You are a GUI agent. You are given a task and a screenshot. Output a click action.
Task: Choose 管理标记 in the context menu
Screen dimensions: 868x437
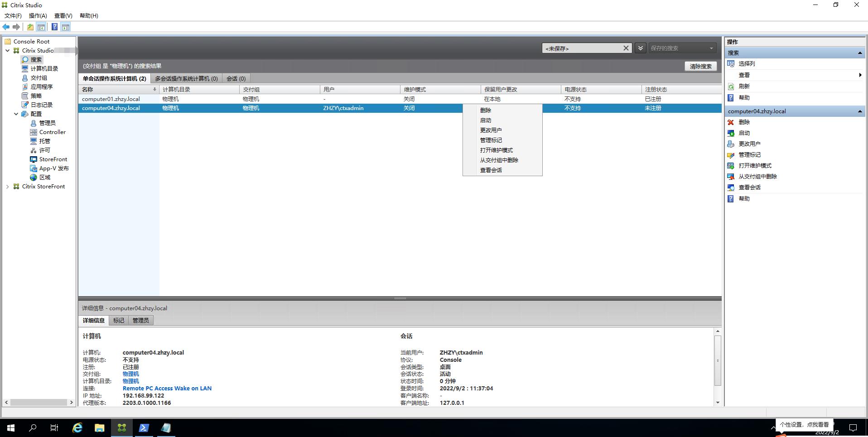pos(502,140)
